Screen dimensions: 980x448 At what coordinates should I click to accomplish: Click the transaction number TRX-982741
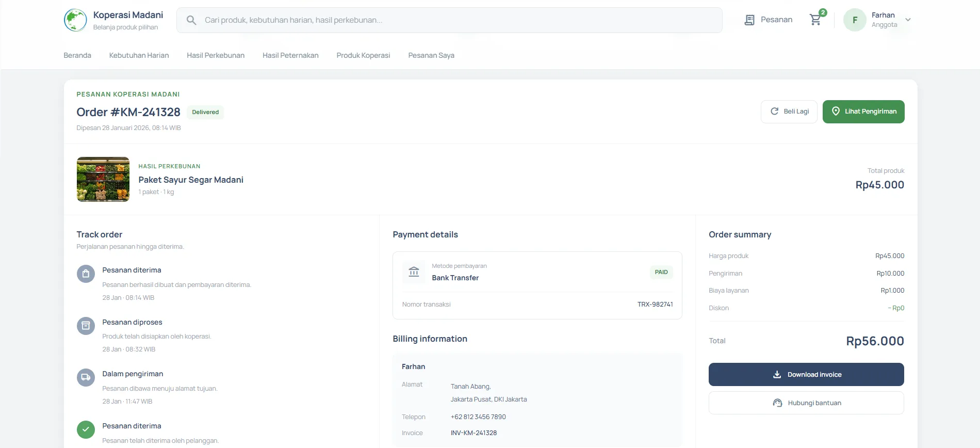click(655, 305)
